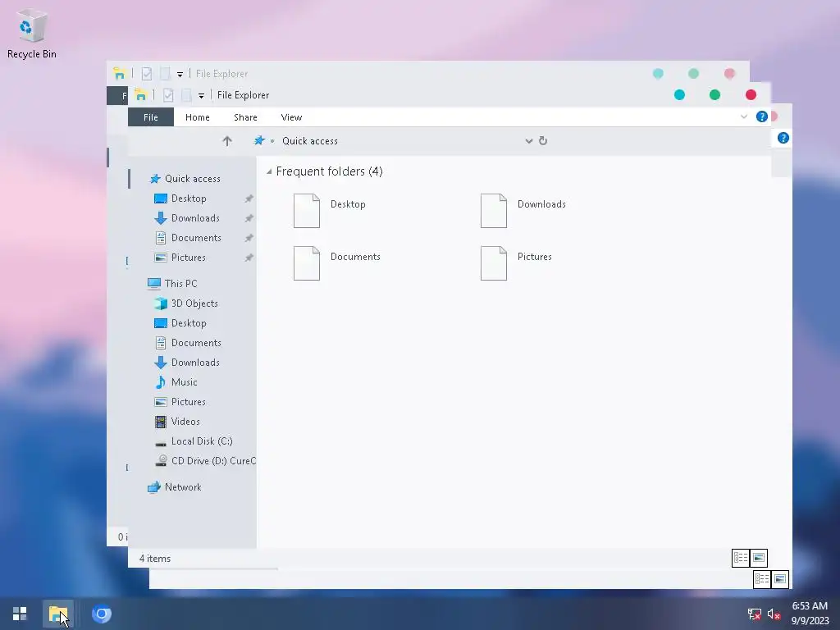Select the Documents item in Frequent folders
Image resolution: width=840 pixels, height=630 pixels.
[x=337, y=263]
